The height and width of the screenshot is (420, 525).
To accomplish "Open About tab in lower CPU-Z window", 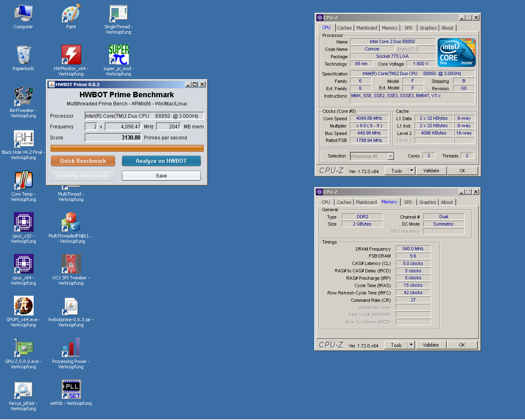I will [447, 202].
